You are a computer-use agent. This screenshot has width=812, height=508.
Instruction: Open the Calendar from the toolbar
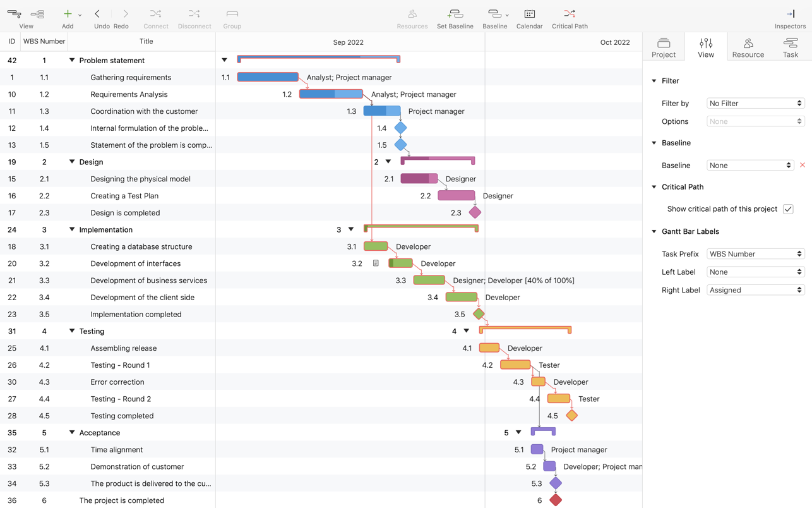pos(529,14)
